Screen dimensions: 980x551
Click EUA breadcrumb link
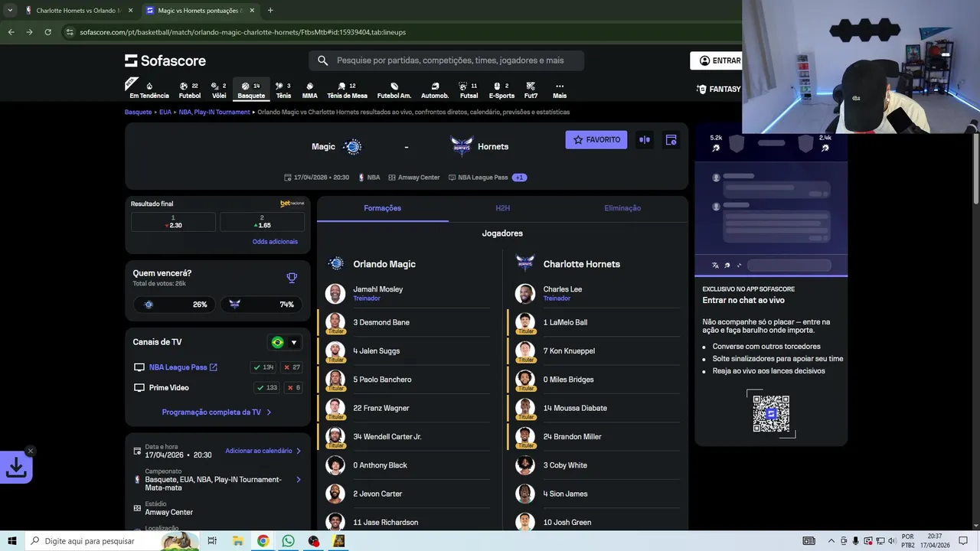pos(165,112)
